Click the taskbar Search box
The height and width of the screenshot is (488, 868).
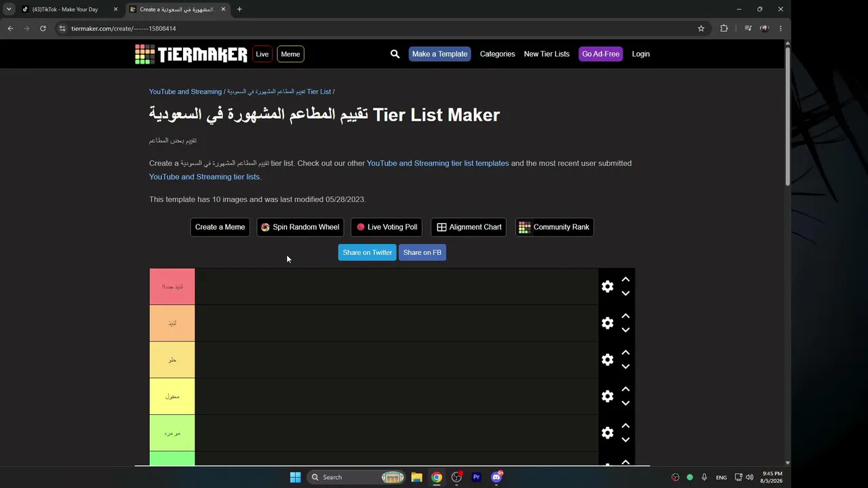(x=357, y=477)
